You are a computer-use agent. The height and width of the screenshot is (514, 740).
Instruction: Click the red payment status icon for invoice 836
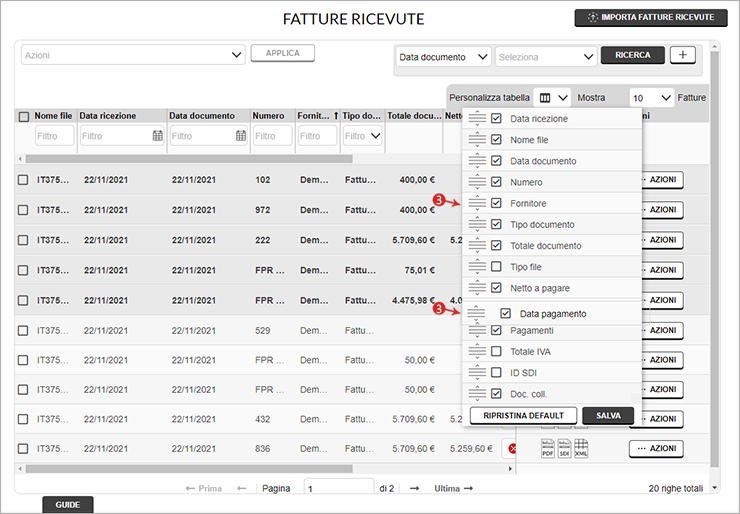(x=512, y=449)
